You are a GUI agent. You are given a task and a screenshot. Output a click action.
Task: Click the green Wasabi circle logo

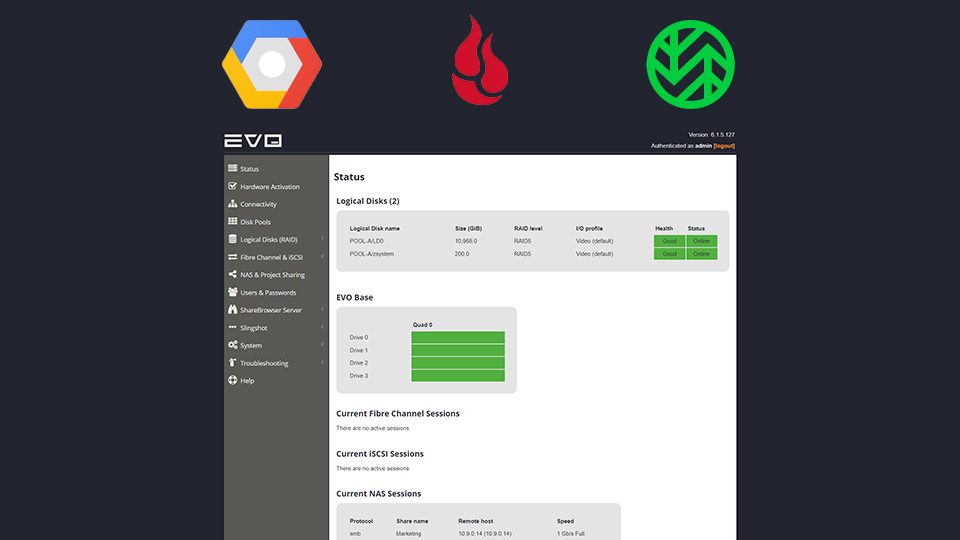coord(691,64)
